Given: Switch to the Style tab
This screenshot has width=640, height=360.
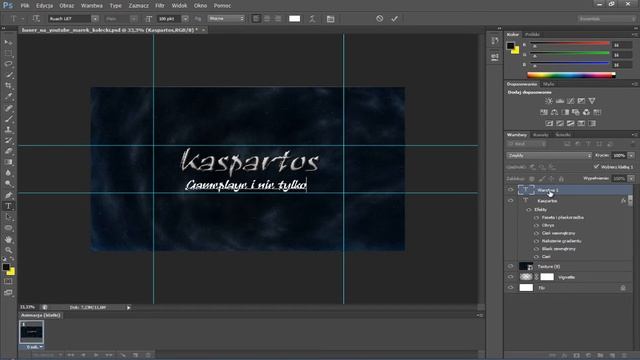Looking at the screenshot, I should [549, 84].
